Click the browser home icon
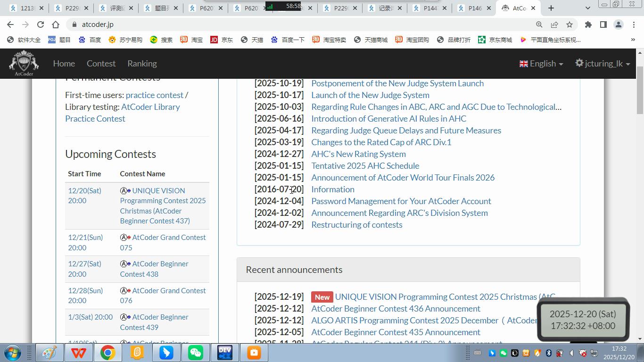 (x=56, y=25)
